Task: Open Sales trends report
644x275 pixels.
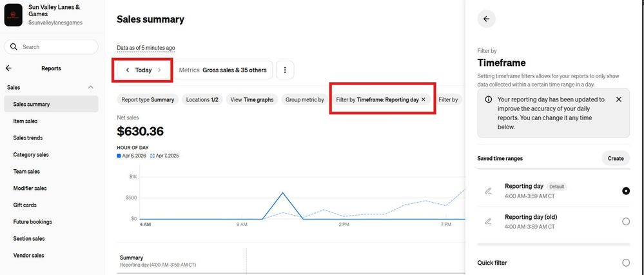Action: (28, 137)
